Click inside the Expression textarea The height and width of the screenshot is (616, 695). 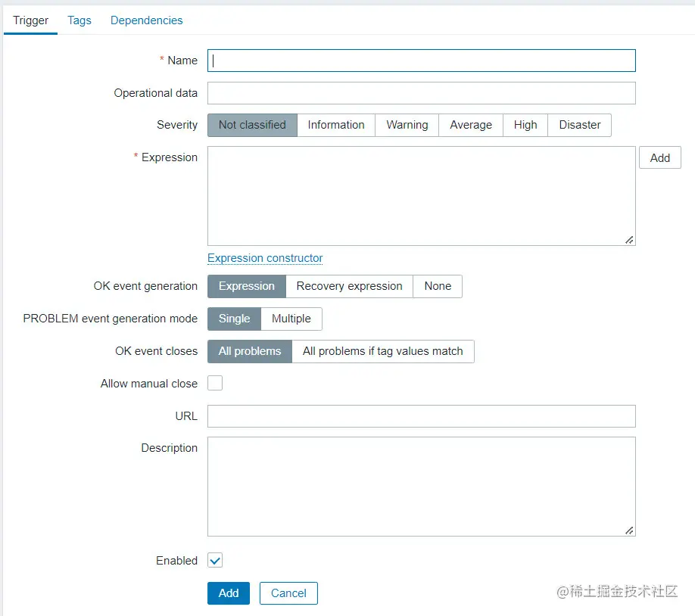pyautogui.click(x=422, y=196)
